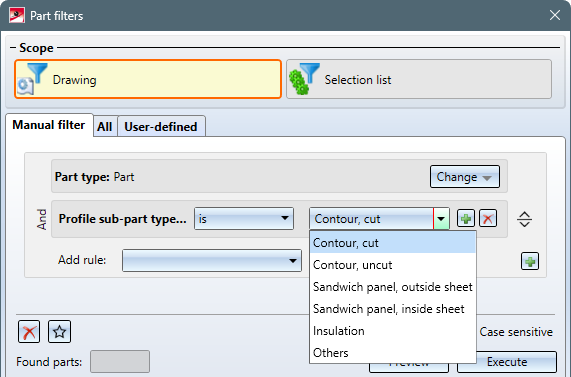This screenshot has width=571, height=377.
Task: Select the Drawing scope filter button
Action: 148,79
